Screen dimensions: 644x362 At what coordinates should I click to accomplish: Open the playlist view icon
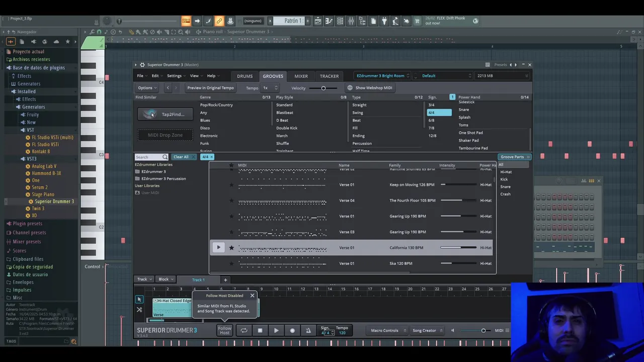click(x=318, y=21)
